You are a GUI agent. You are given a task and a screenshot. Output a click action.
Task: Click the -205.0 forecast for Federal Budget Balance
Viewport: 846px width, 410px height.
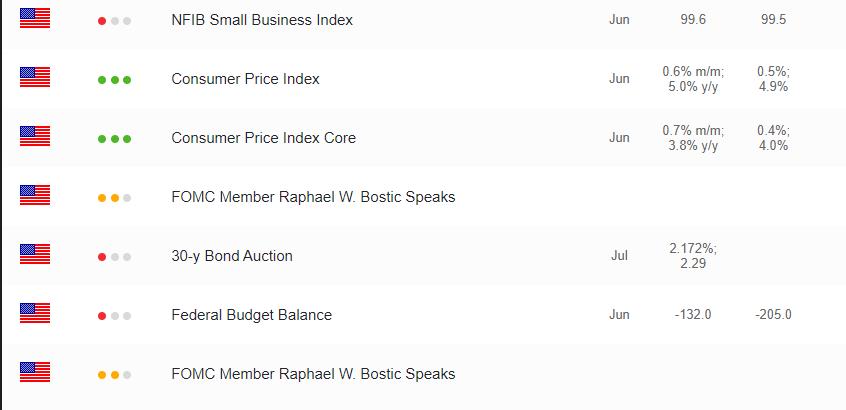tap(773, 315)
